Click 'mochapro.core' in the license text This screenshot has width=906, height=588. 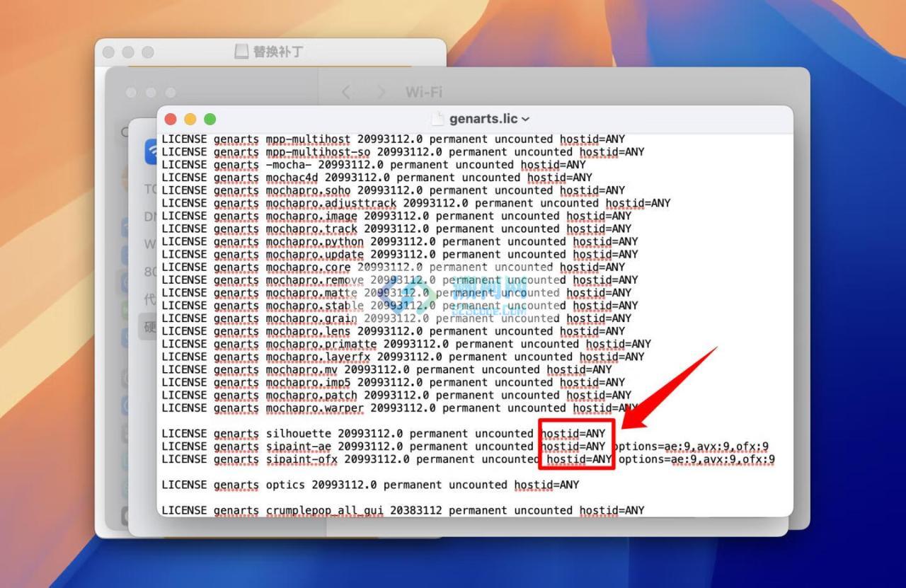tap(308, 267)
